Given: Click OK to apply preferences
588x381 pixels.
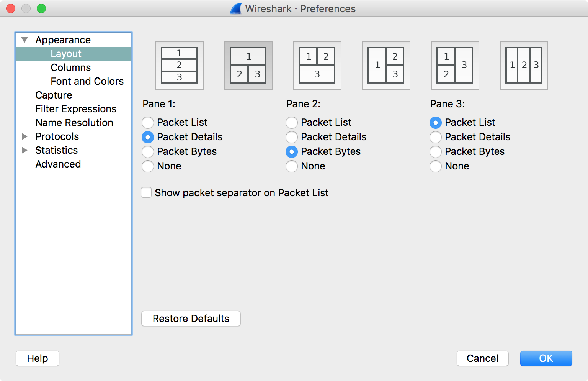Looking at the screenshot, I should pyautogui.click(x=546, y=358).
